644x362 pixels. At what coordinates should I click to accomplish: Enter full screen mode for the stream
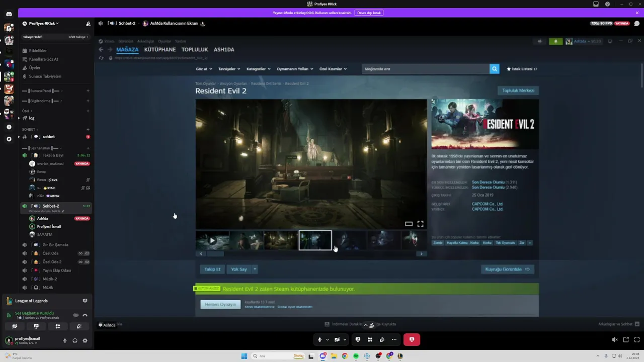(637, 339)
